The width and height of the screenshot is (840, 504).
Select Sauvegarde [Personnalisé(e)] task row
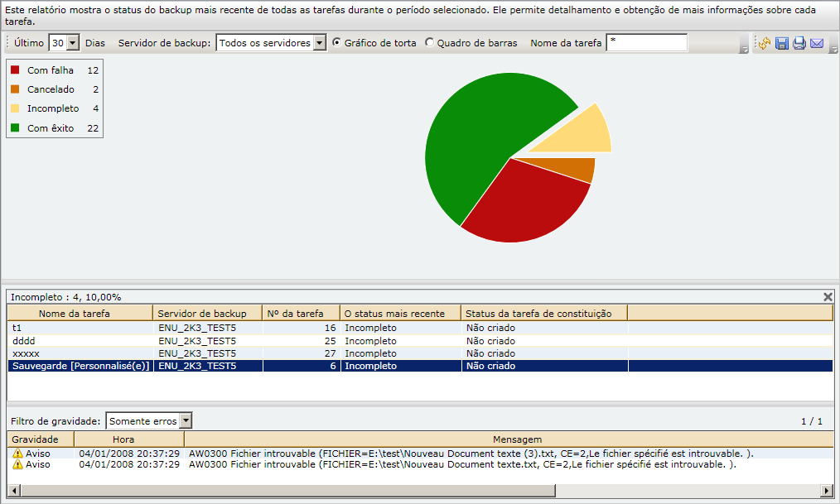click(420, 366)
